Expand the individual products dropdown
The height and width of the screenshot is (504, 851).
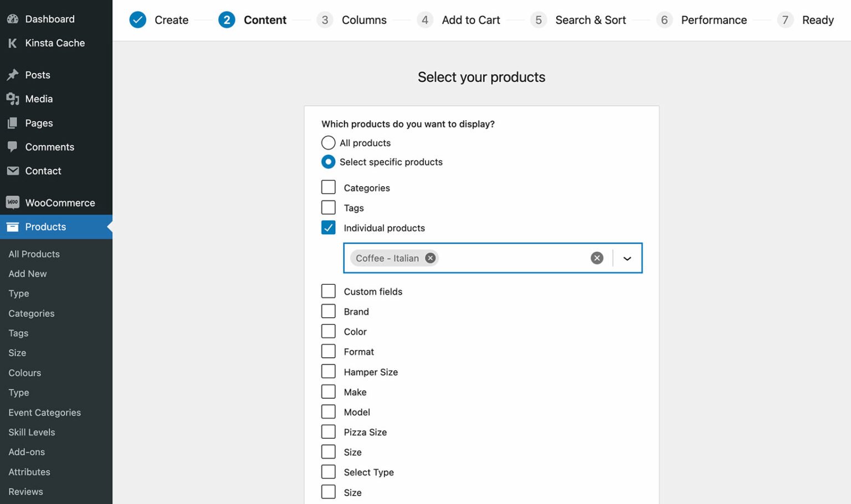pos(628,258)
